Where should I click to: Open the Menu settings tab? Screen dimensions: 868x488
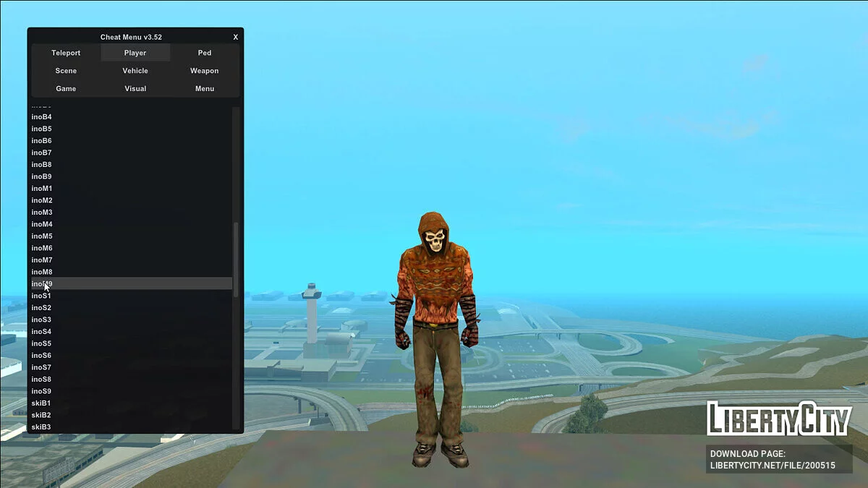coord(205,88)
